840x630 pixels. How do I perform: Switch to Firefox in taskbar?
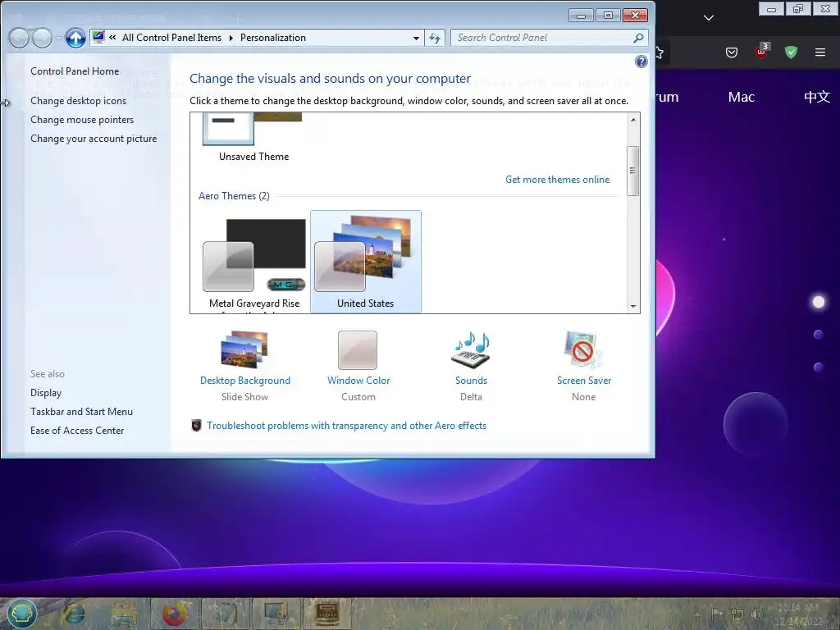point(174,614)
